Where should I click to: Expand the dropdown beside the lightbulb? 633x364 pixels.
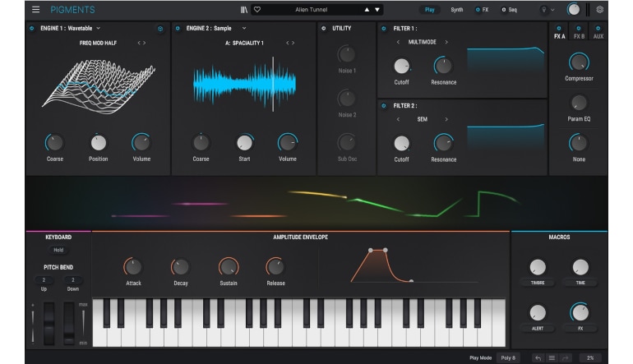pyautogui.click(x=552, y=10)
